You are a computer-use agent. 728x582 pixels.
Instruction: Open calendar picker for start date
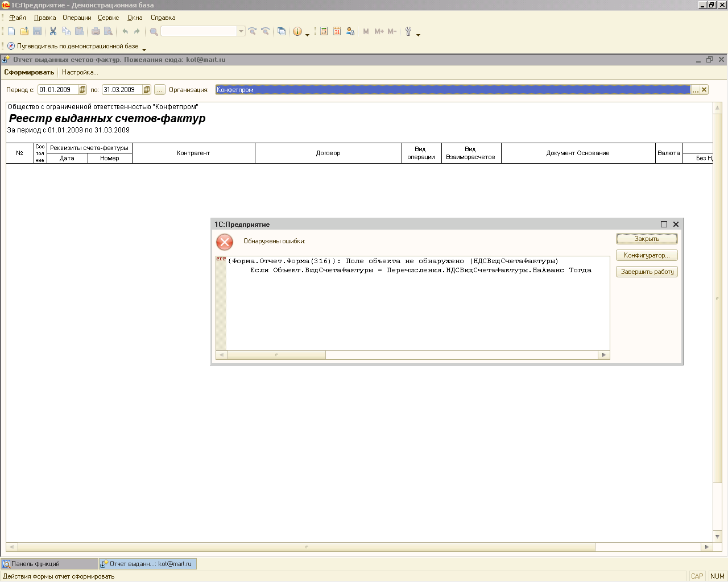tap(82, 90)
